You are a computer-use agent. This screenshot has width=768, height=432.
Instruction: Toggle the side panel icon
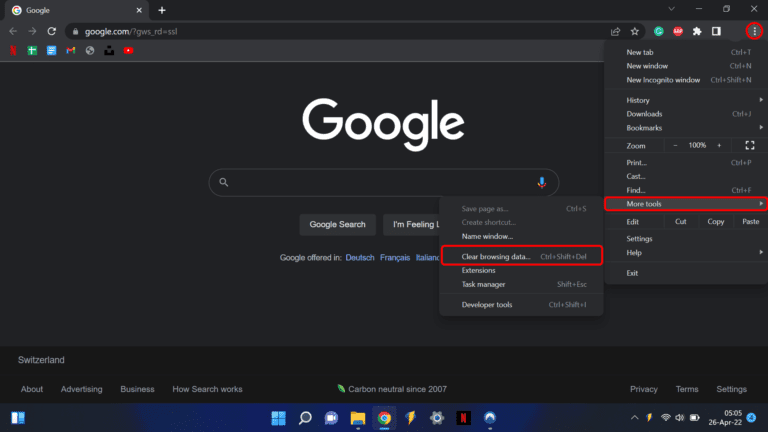716,31
